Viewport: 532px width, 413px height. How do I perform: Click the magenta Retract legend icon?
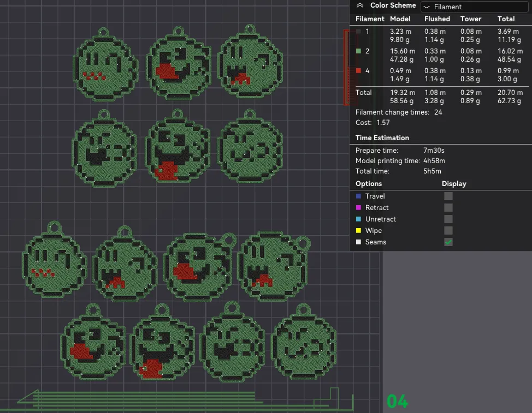359,207
